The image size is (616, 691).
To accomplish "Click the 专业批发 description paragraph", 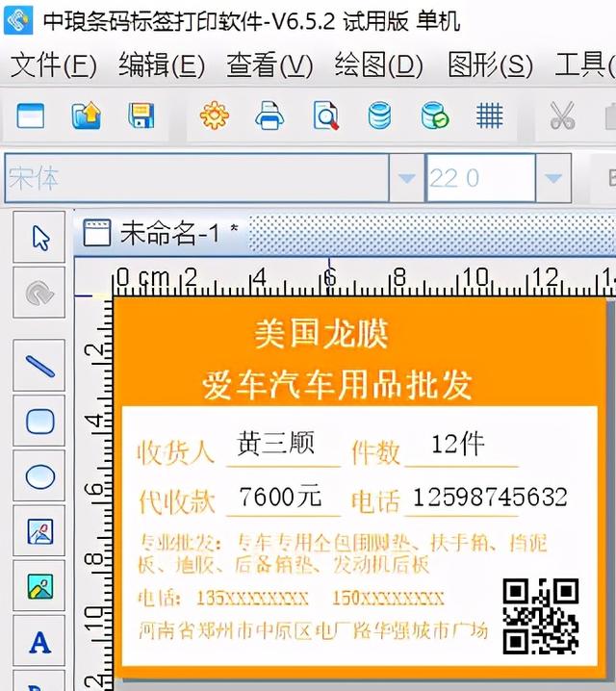I will (343, 553).
